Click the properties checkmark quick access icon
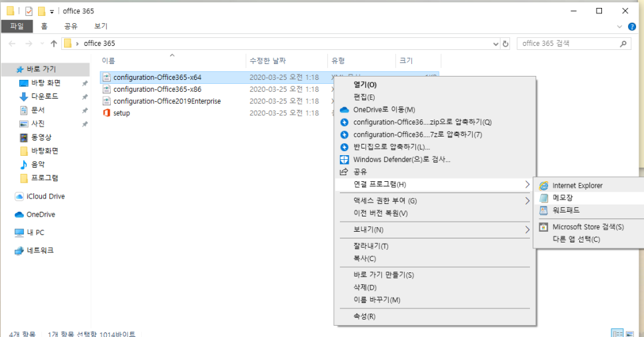 point(29,11)
